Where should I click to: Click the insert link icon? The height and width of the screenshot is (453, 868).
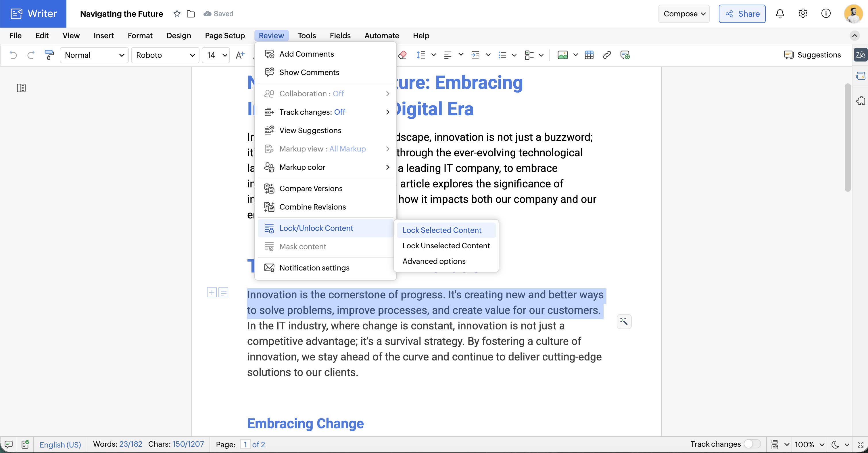[x=607, y=55]
